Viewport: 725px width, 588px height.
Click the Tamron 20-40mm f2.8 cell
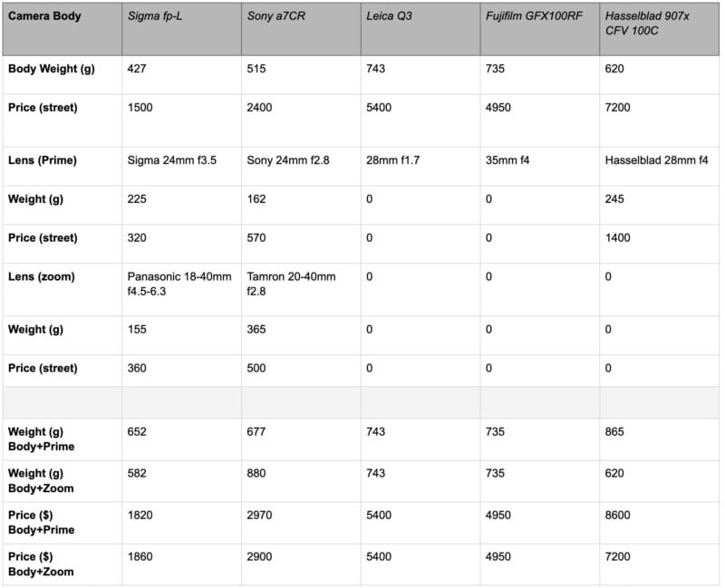(291, 284)
